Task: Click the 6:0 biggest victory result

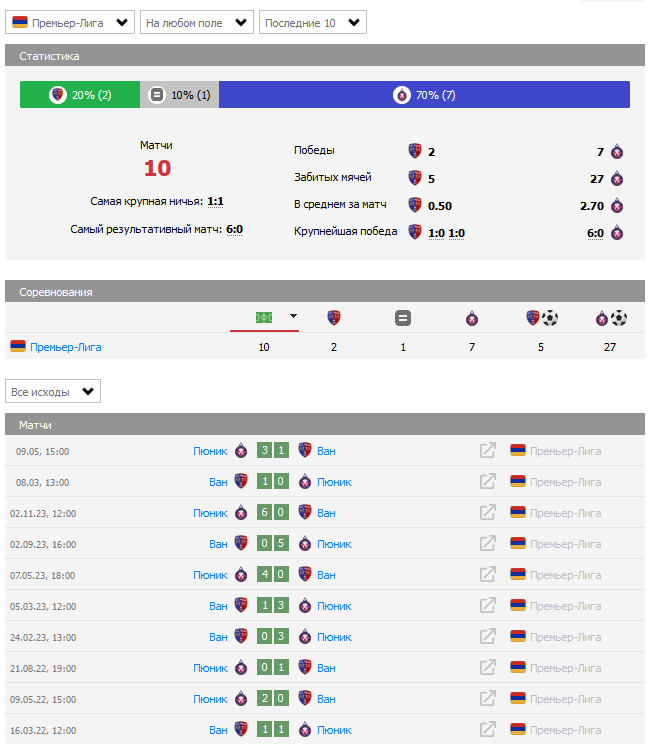Action: pos(595,232)
